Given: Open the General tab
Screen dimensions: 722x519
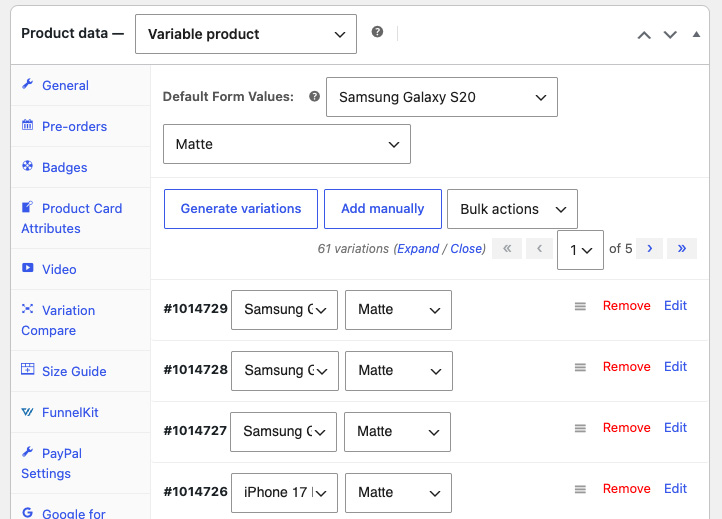Looking at the screenshot, I should 81,85.
